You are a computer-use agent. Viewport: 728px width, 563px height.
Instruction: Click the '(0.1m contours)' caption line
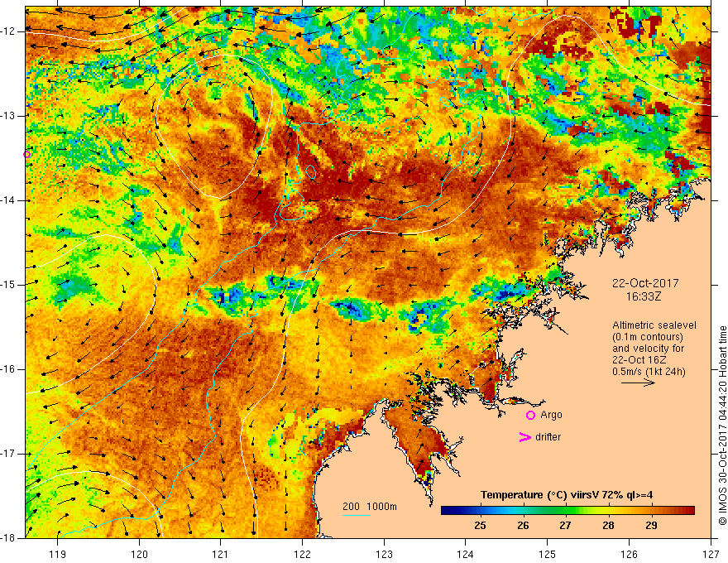[x=648, y=337]
